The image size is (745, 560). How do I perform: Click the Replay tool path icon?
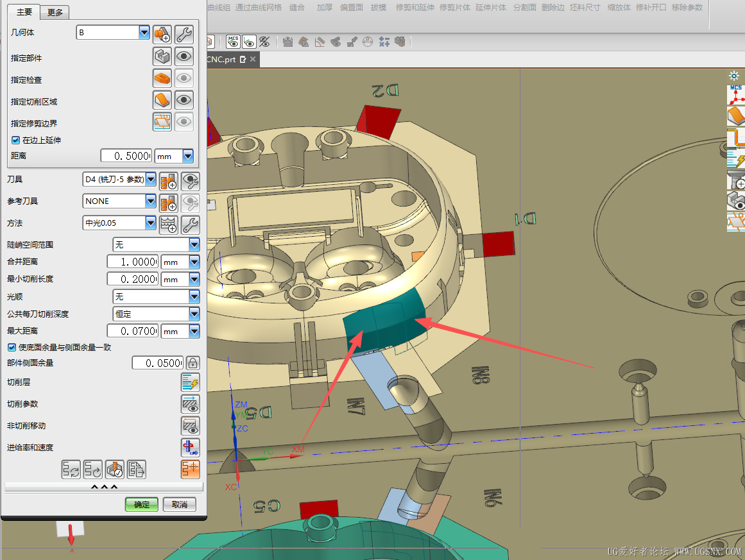(x=92, y=470)
